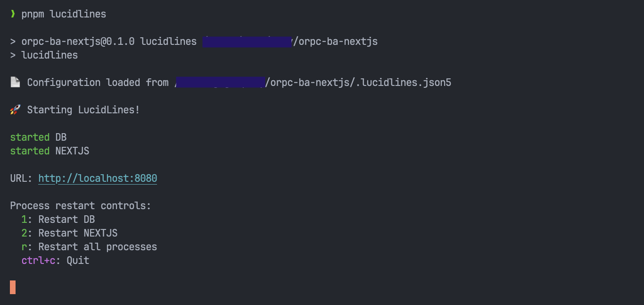Open the http://localhost:8080 link
The width and height of the screenshot is (644, 305).
coord(98,178)
